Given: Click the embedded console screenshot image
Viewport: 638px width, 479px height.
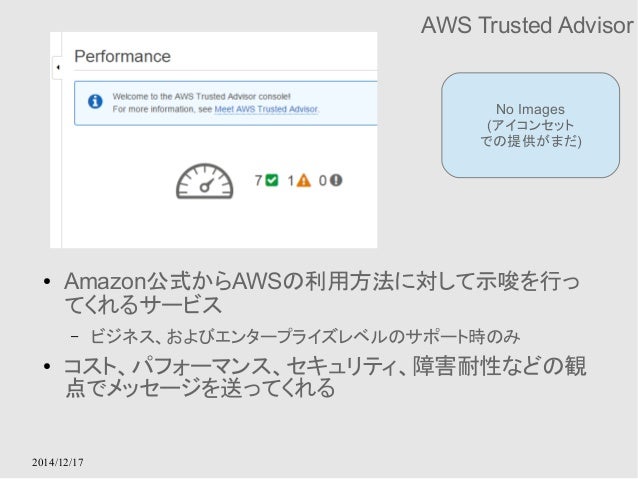Looking at the screenshot, I should point(214,140).
